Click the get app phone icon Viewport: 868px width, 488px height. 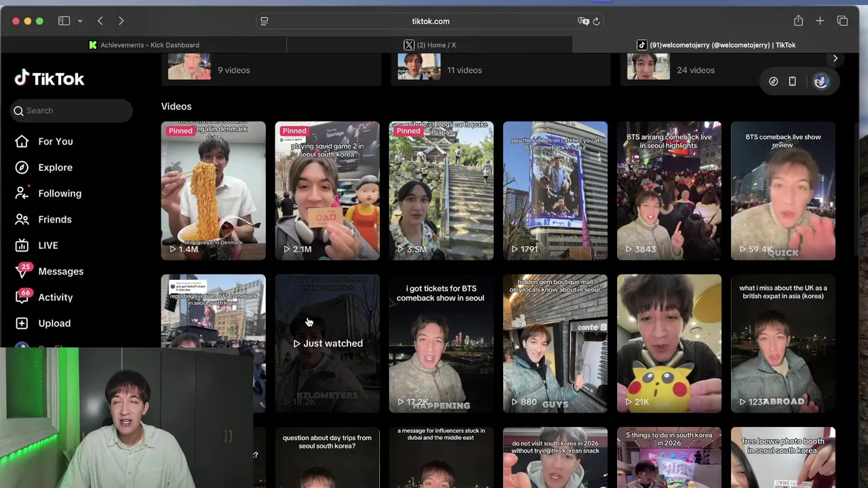[x=792, y=81]
